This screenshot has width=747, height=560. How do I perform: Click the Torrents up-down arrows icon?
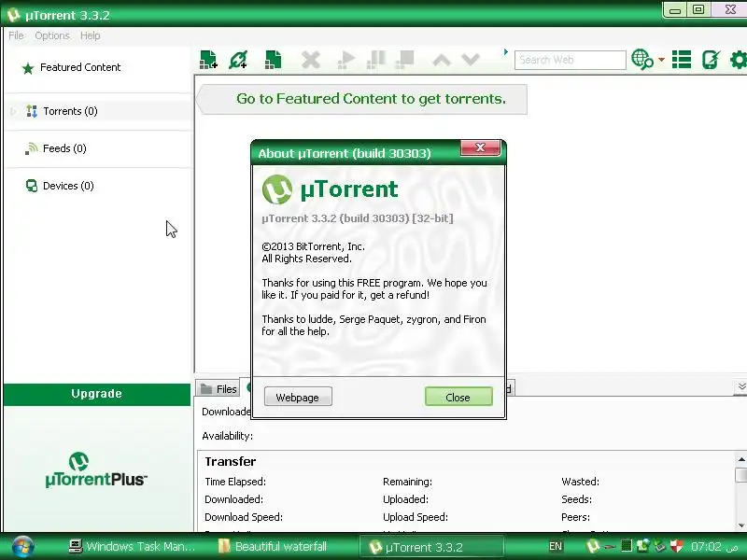pos(32,111)
